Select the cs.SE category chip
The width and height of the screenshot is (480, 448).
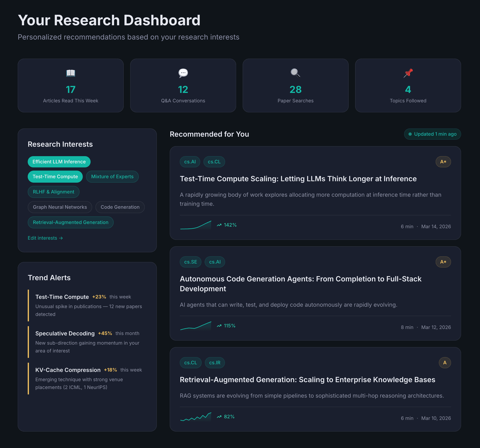(190, 262)
